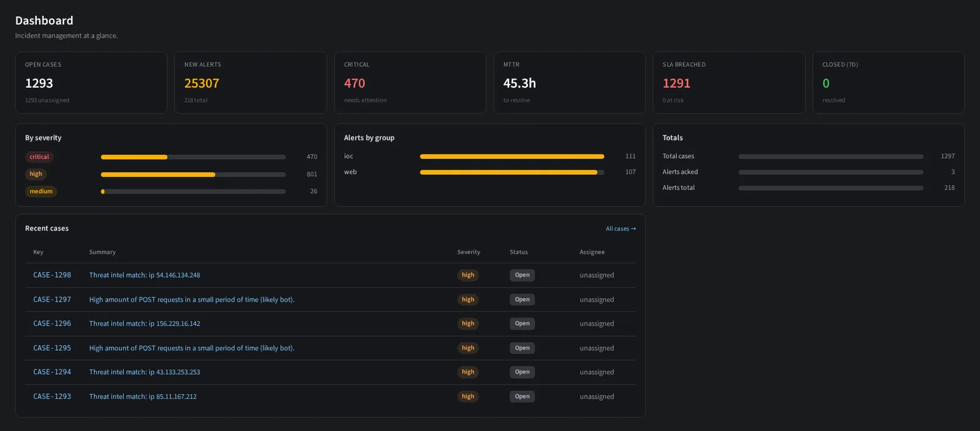The height and width of the screenshot is (431, 980).
Task: Click the '1293 unassigned' subtext
Action: click(x=47, y=101)
